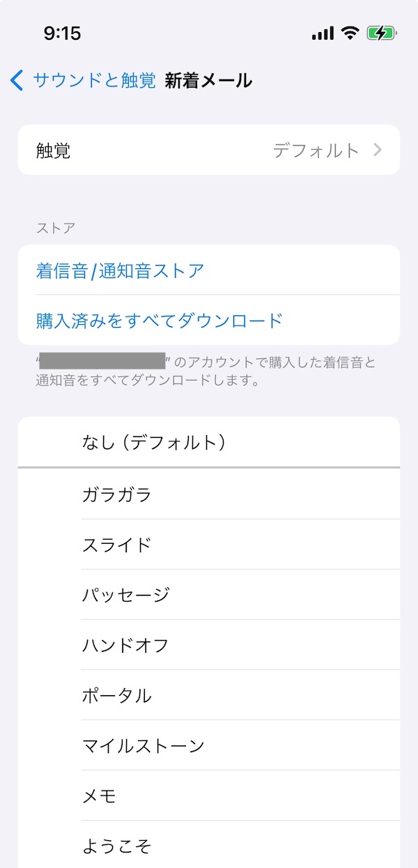Viewport: 418px width, 868px height.
Task: Tap the chevron next to デフォルト
Action: pyautogui.click(x=378, y=150)
